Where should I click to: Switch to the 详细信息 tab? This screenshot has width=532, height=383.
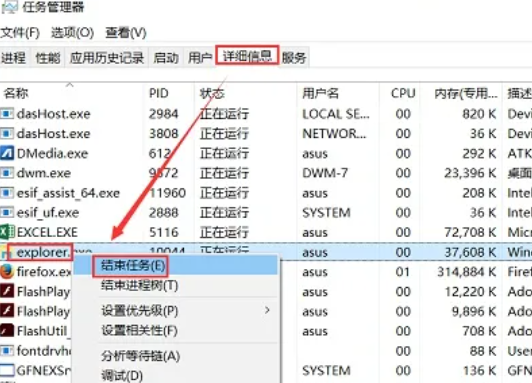[x=247, y=55]
